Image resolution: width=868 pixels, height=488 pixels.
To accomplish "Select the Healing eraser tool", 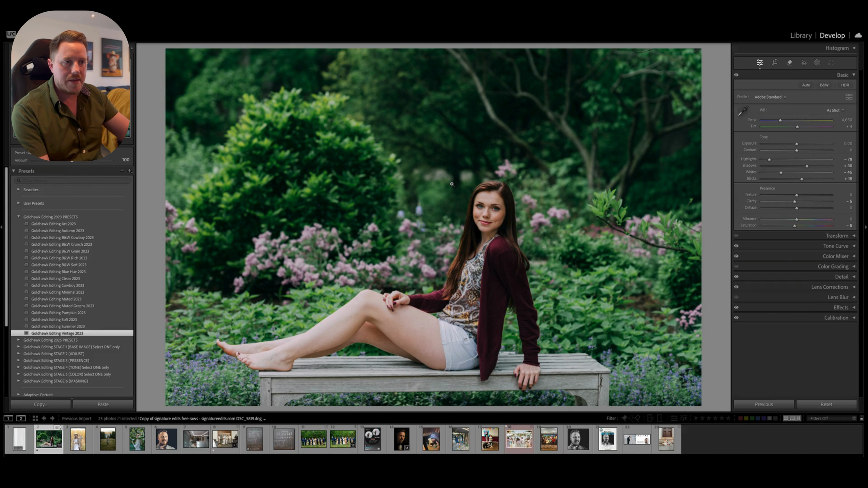I will coord(789,62).
